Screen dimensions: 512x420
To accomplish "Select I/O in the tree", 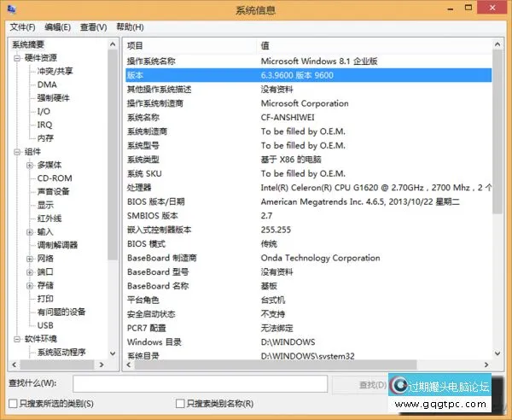I will coord(44,111).
